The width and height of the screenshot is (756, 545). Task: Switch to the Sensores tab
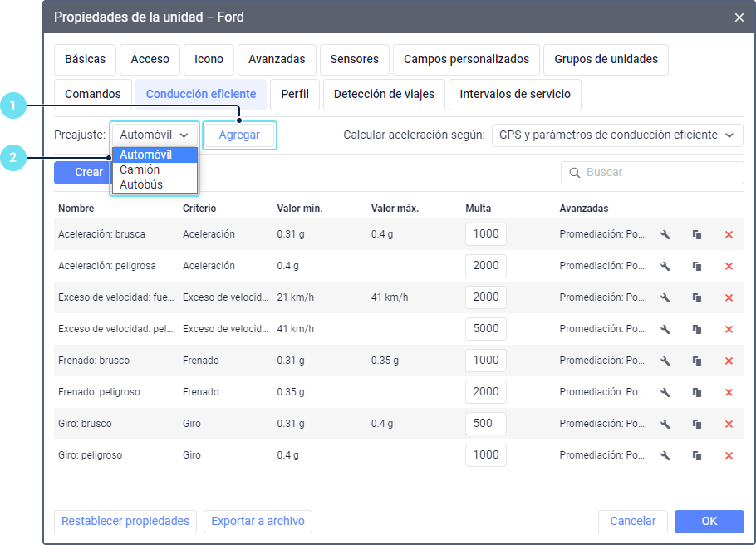coord(355,59)
